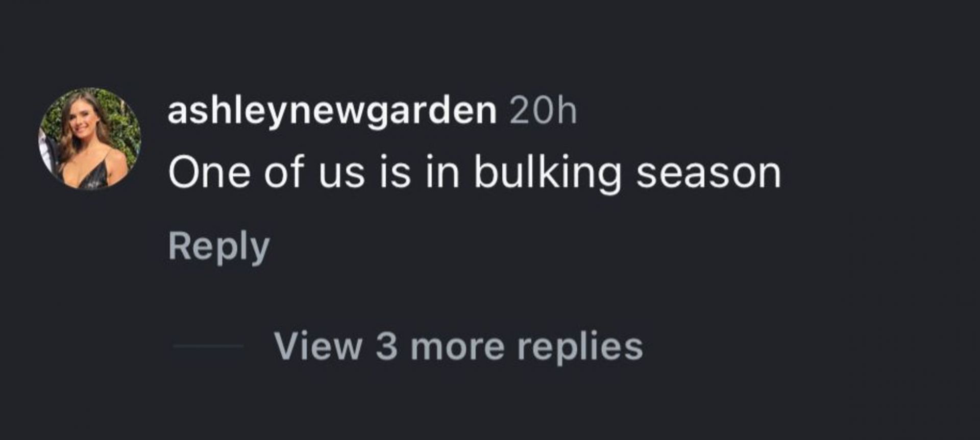The image size is (980, 440).
Task: Open ashleynewgarden's profile picture
Action: [x=90, y=138]
